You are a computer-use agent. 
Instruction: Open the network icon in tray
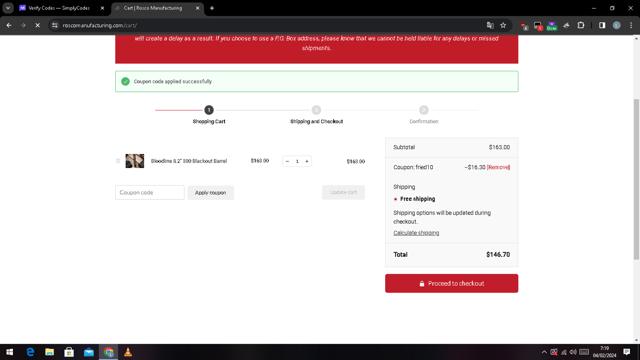tap(564, 352)
